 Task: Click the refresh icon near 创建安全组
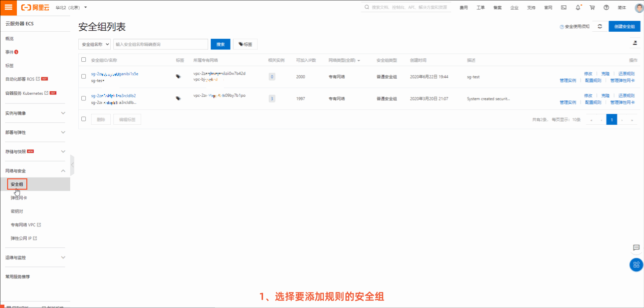pos(600,26)
